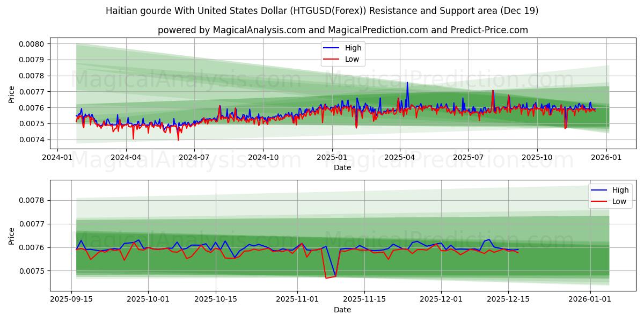Click the dip near 2025-11-01 in bottom chart
This screenshot has height=322, width=644.
[x=329, y=276]
